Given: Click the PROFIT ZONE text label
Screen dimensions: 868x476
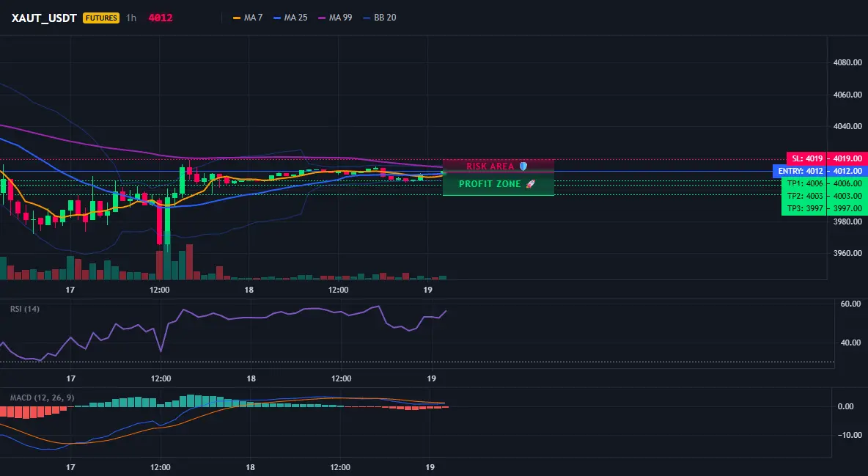Looking at the screenshot, I should click(x=490, y=184).
